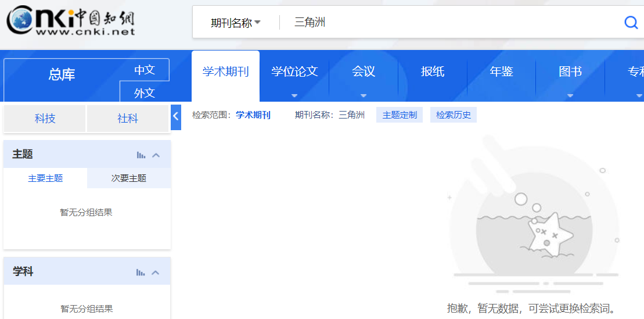Click the CNKI logo

(70, 21)
